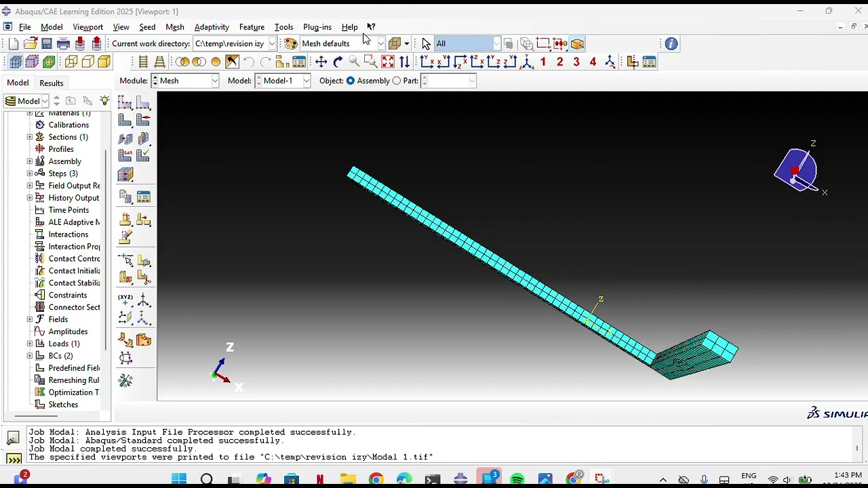
Task: Open the Seed menu
Action: 147,27
